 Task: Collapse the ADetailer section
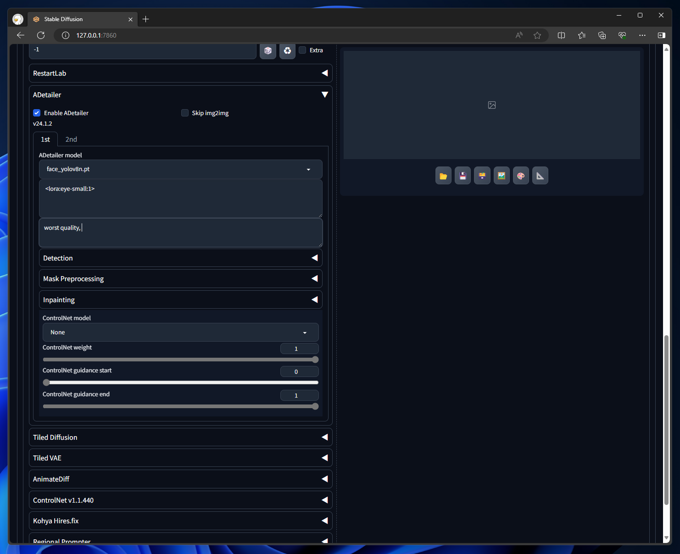tap(180, 95)
